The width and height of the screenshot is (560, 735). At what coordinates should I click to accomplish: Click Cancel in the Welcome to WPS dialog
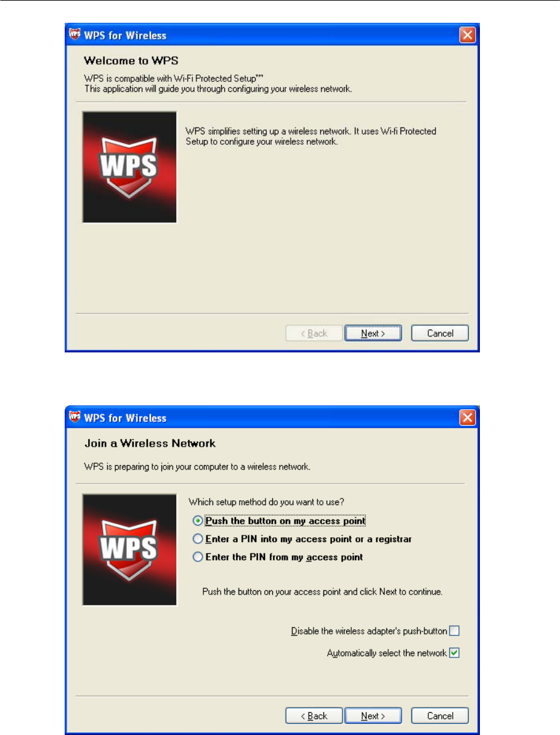pyautogui.click(x=440, y=333)
